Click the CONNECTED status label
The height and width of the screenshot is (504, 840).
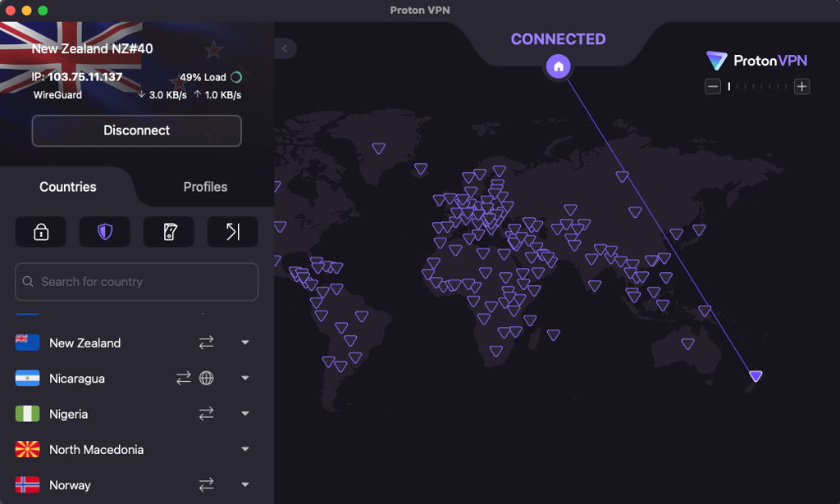click(x=558, y=39)
